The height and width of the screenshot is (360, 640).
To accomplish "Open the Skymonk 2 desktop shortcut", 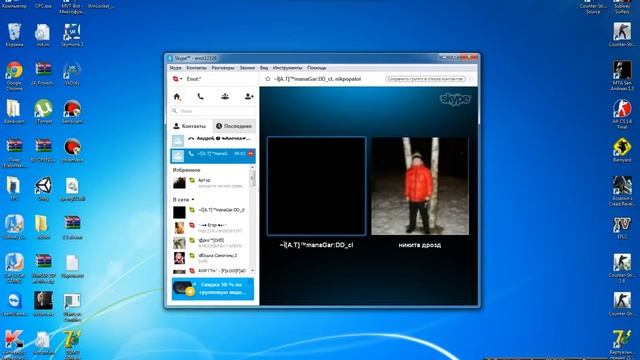I will (x=72, y=35).
